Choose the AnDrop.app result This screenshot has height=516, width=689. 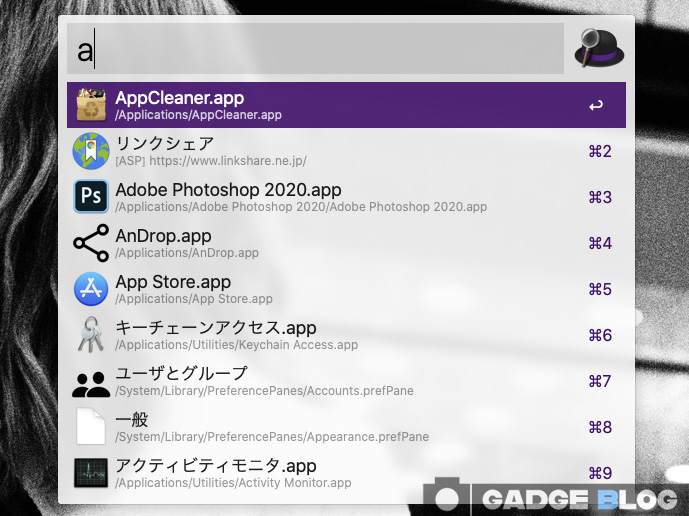pos(346,243)
